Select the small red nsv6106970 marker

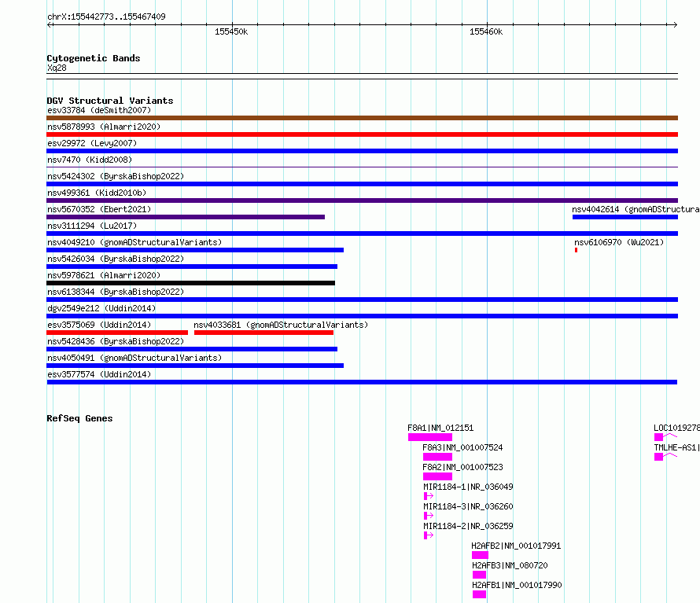coord(576,250)
